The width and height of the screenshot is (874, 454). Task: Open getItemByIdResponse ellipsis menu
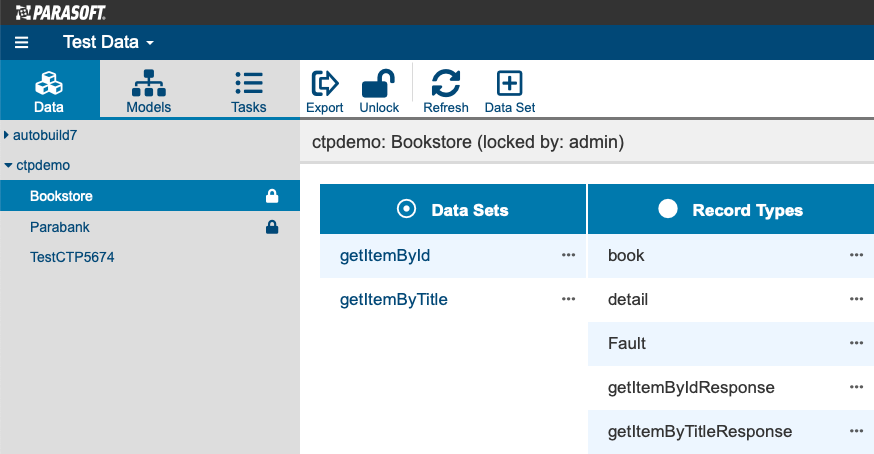[x=856, y=387]
